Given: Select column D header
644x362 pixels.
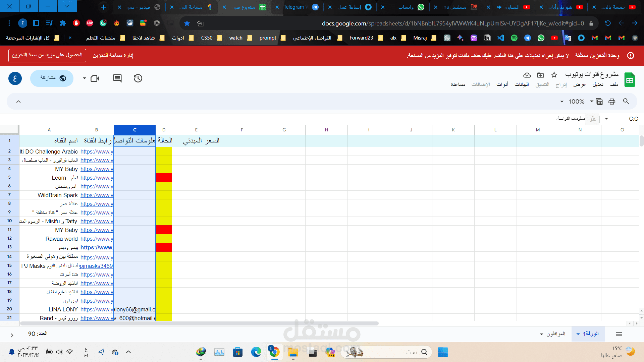Looking at the screenshot, I should [164, 130].
